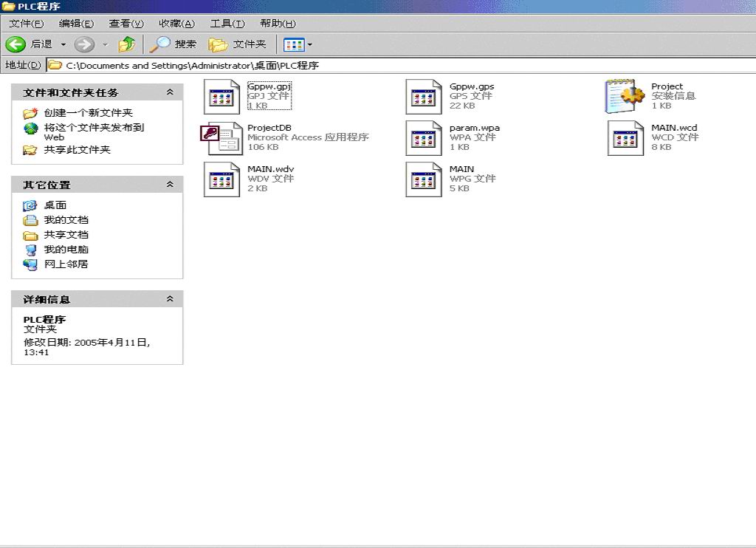Viewport: 756px width, 548px height.
Task: Open the 查看(V) menu
Action: coord(126,23)
